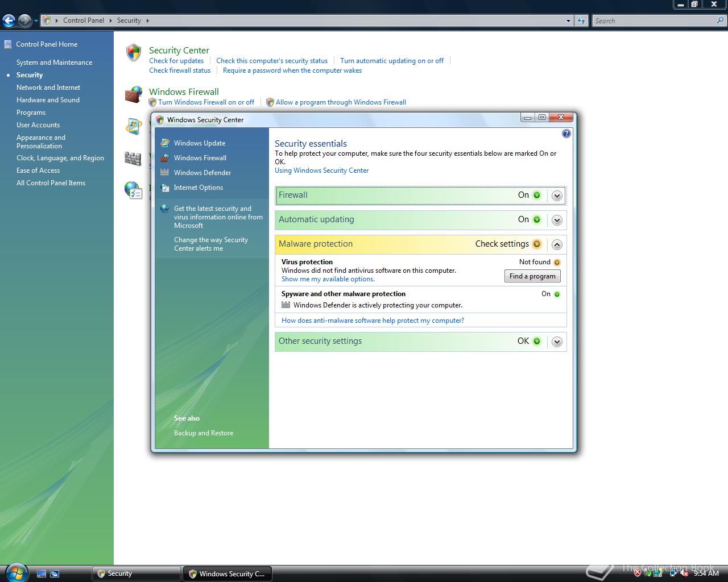Image resolution: width=728 pixels, height=582 pixels.
Task: Click in the Search input field
Action: coord(654,20)
